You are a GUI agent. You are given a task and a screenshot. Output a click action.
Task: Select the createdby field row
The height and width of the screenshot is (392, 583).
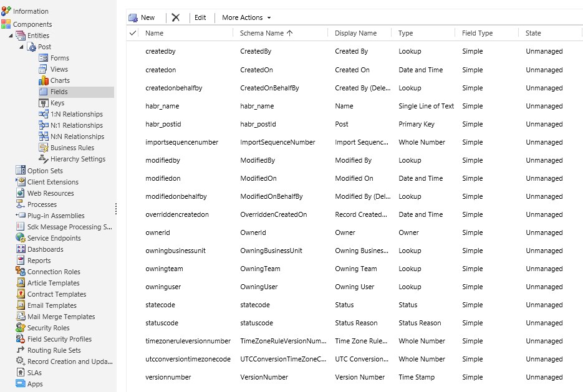click(165, 51)
